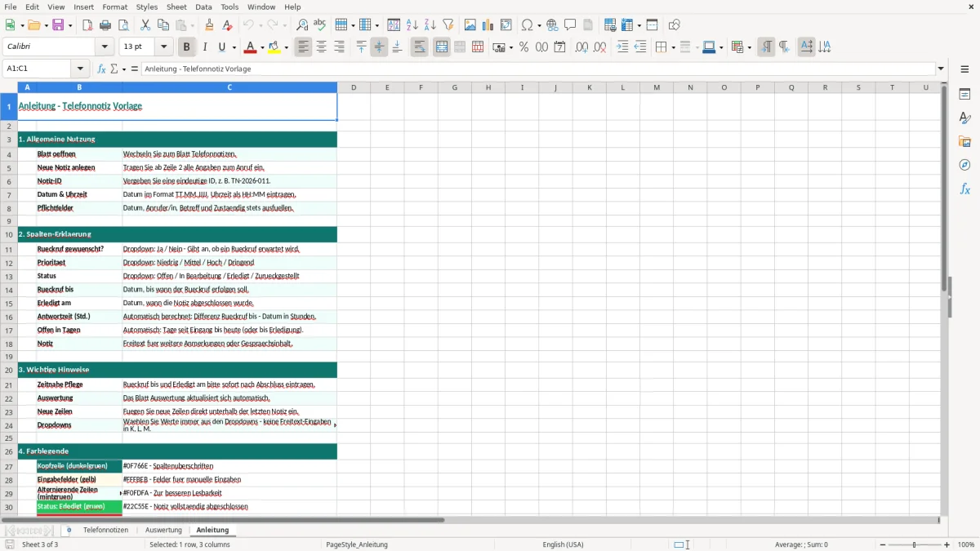The image size is (980, 551).
Task: Click the Save document icon
Action: 58,25
